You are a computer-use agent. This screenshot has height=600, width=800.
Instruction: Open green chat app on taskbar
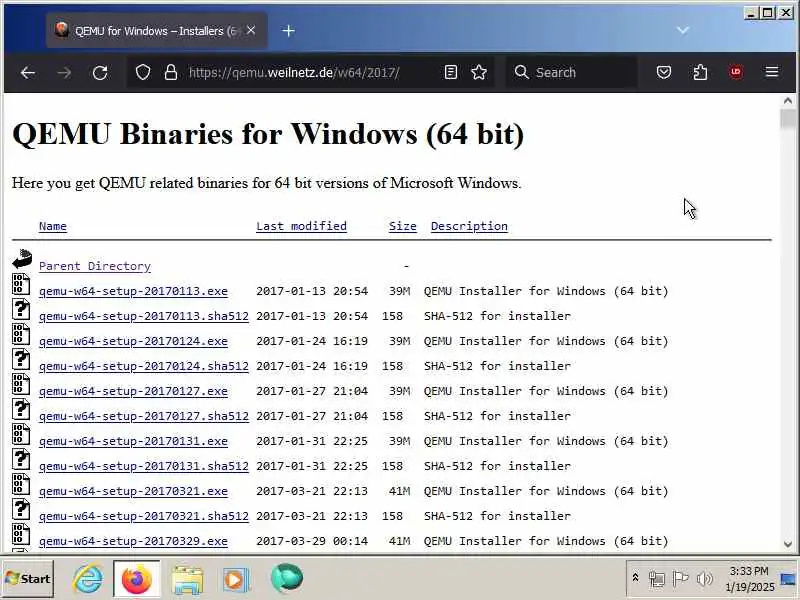click(x=287, y=579)
